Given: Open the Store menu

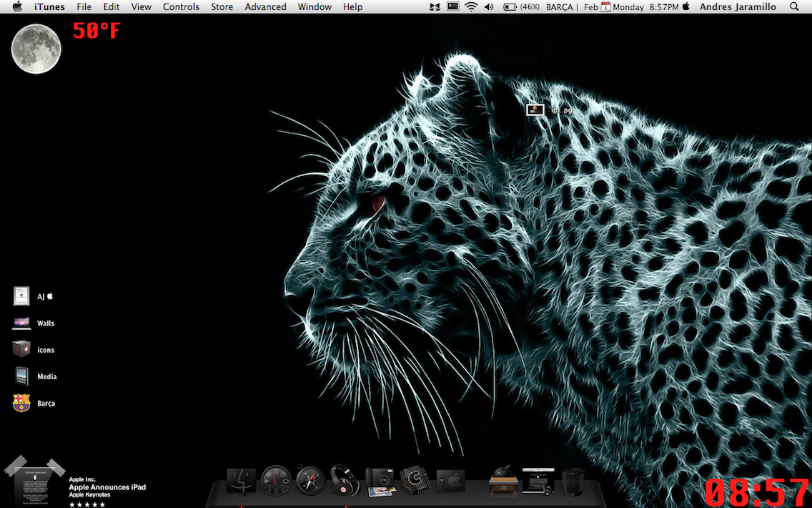Looking at the screenshot, I should click(x=222, y=6).
